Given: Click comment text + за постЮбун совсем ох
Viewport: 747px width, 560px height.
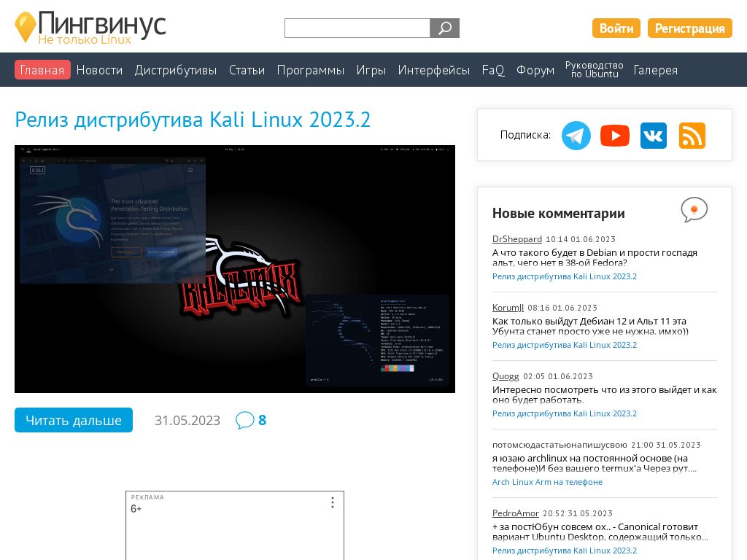Looking at the screenshot, I should pos(600,532).
